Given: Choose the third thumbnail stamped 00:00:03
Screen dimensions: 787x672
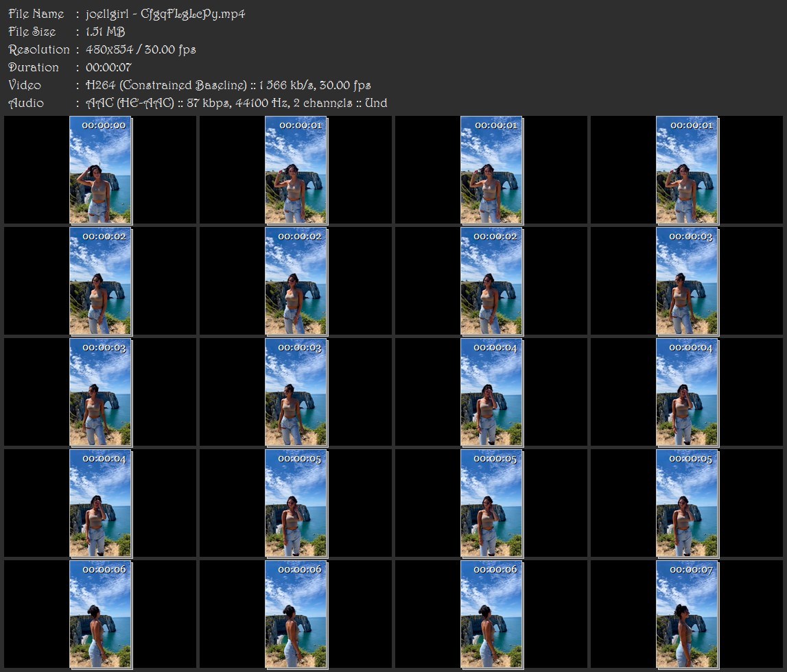Looking at the screenshot, I should click(x=296, y=392).
